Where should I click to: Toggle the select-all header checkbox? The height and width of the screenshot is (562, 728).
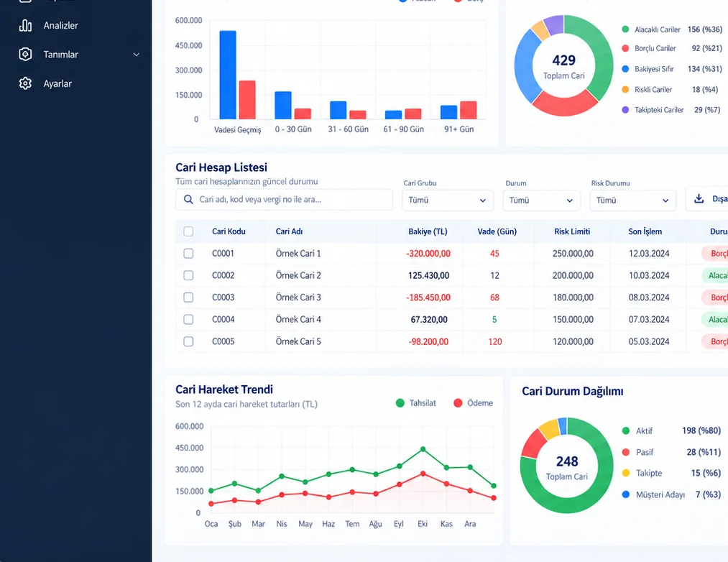(188, 231)
